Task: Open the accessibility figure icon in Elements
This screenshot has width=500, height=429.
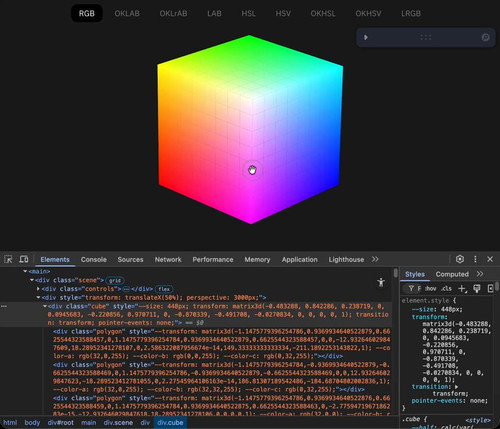Action: [381, 282]
